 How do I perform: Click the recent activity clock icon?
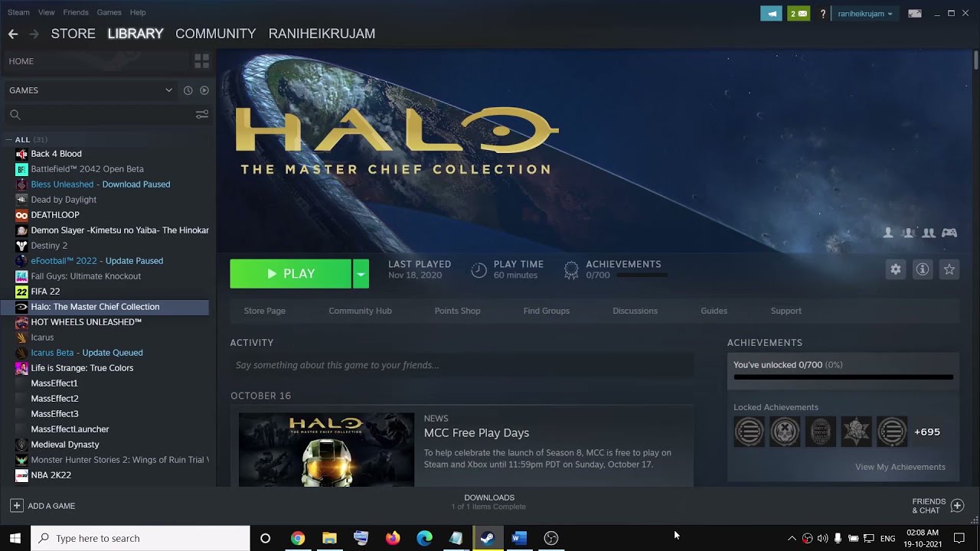tap(188, 90)
